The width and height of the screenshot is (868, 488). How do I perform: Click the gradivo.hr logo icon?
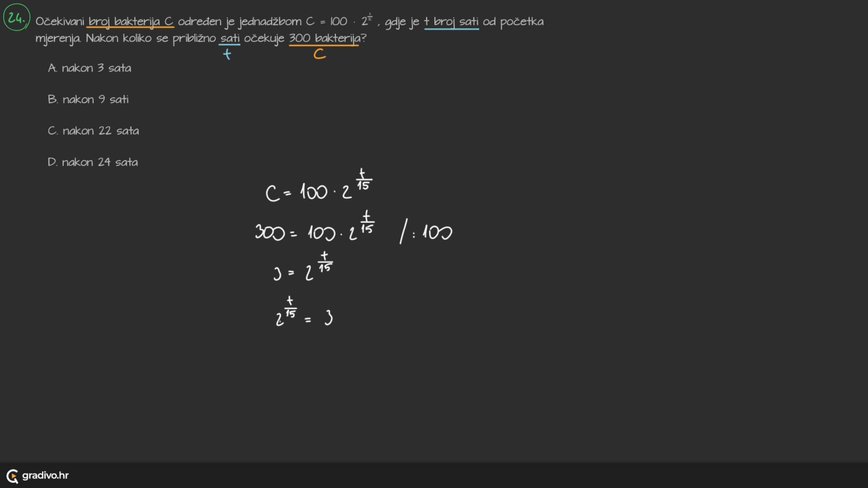point(12,476)
